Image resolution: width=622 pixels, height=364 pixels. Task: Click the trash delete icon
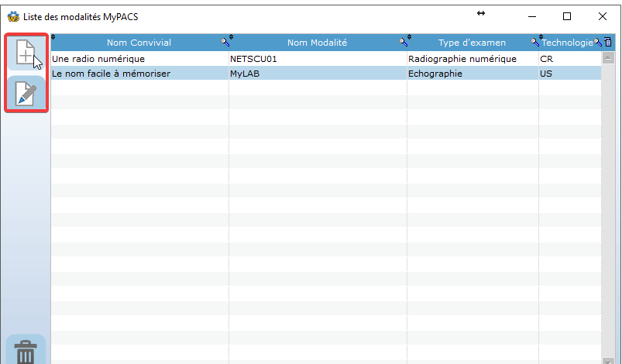click(26, 351)
